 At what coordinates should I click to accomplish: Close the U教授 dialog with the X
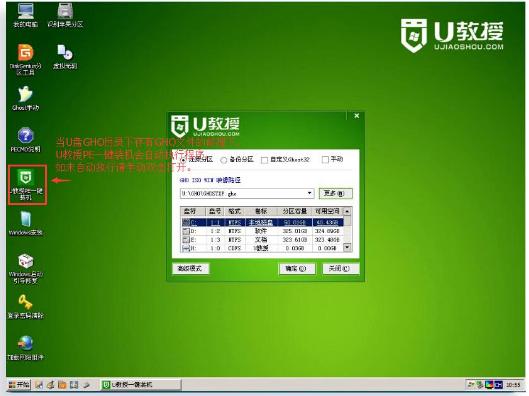point(357,116)
